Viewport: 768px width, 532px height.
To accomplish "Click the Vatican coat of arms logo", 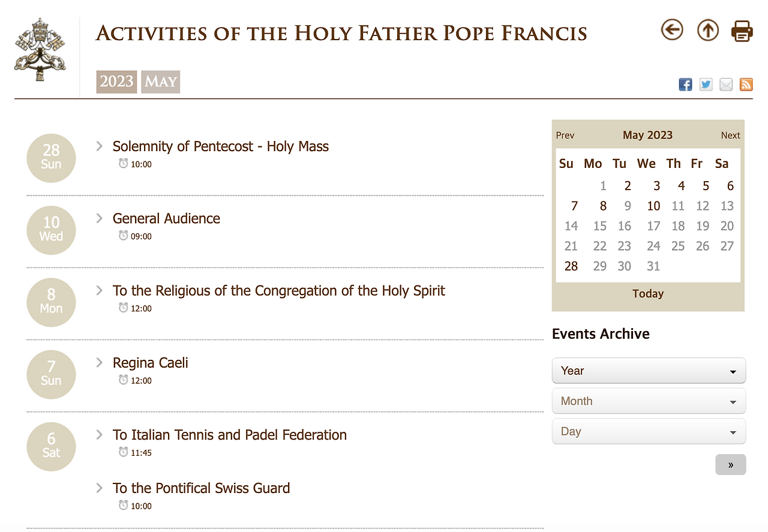I will coord(40,49).
